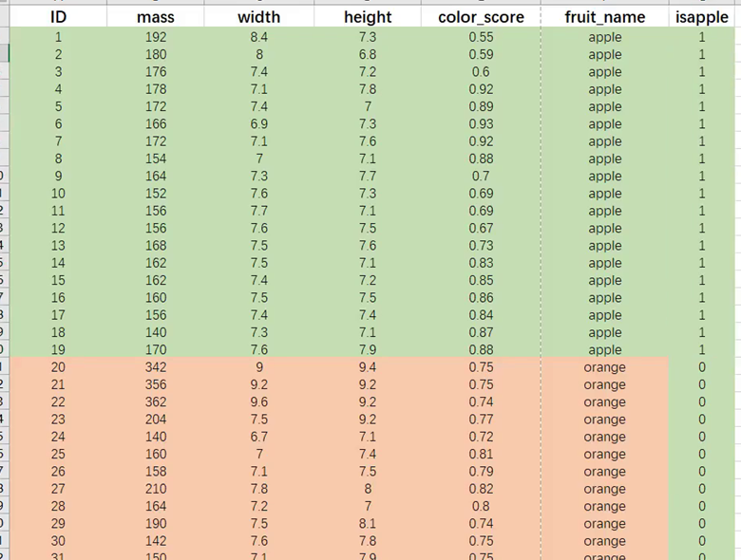This screenshot has width=741, height=560.
Task: Select mass cell 152 in ID 10 row
Action: tap(156, 194)
